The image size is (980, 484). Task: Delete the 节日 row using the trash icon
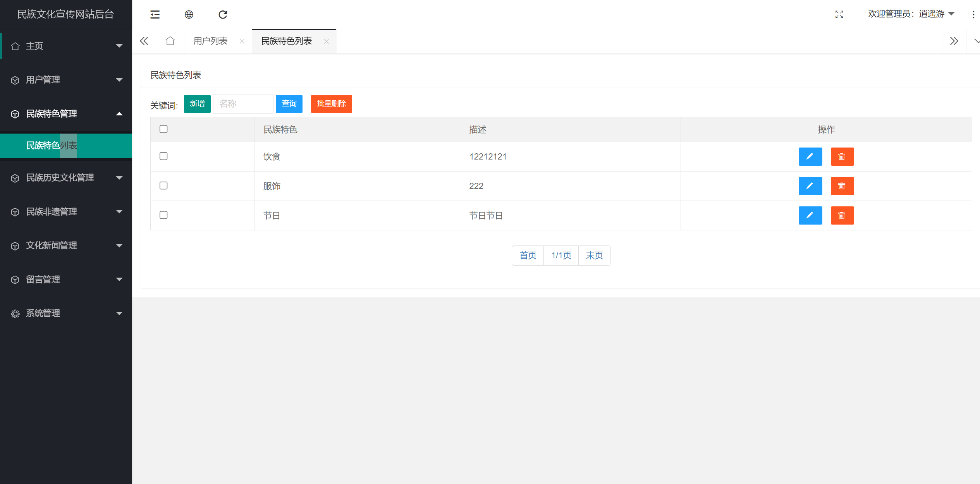pyautogui.click(x=842, y=215)
